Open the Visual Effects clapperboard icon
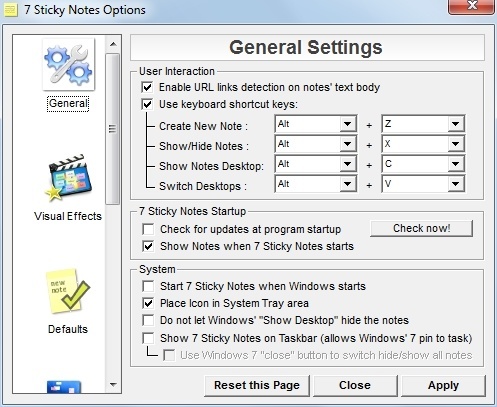 (69, 178)
